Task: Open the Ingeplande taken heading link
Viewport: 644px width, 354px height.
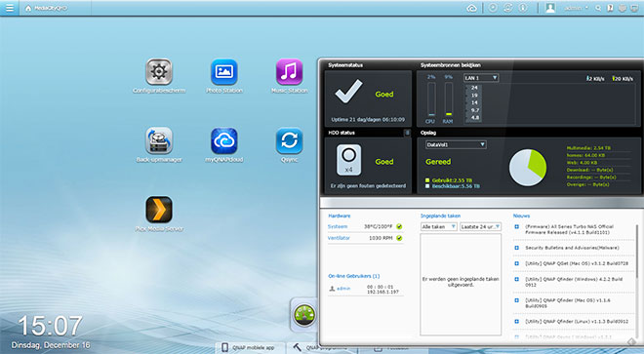Action: click(x=440, y=216)
